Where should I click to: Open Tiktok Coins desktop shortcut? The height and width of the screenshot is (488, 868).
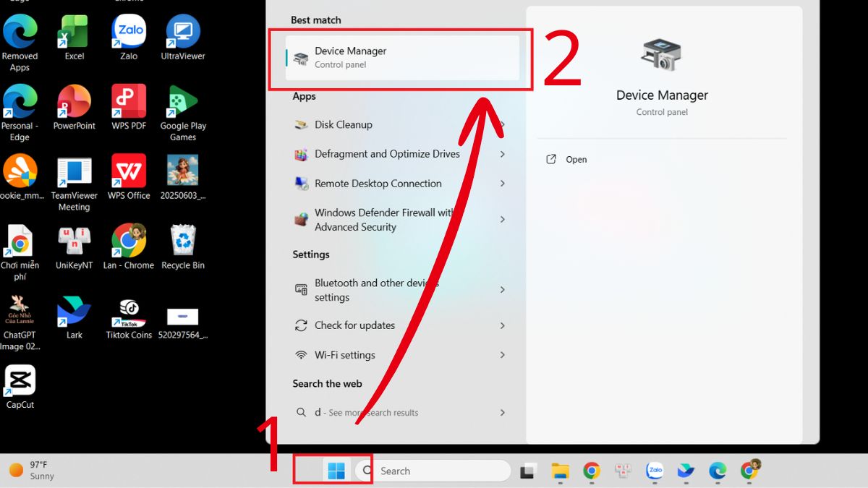point(129,317)
